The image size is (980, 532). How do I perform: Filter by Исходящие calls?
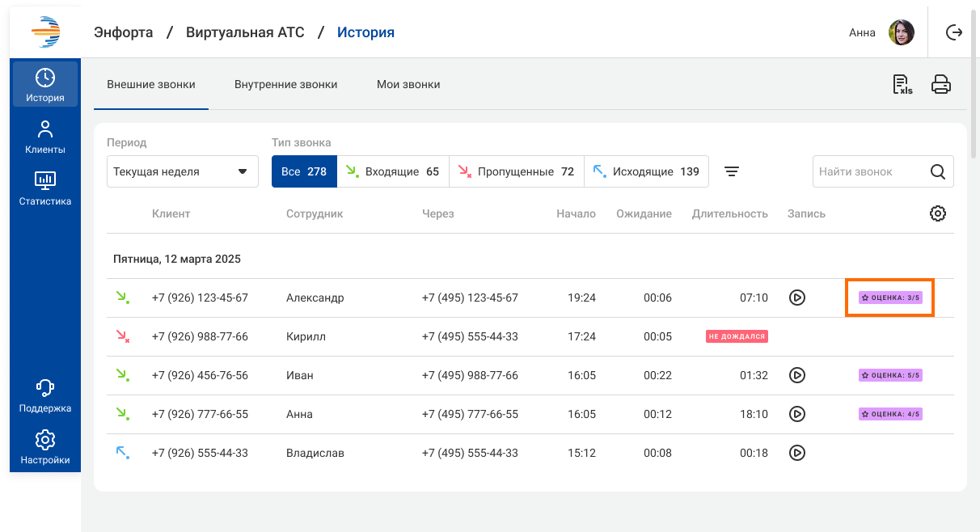pyautogui.click(x=646, y=171)
